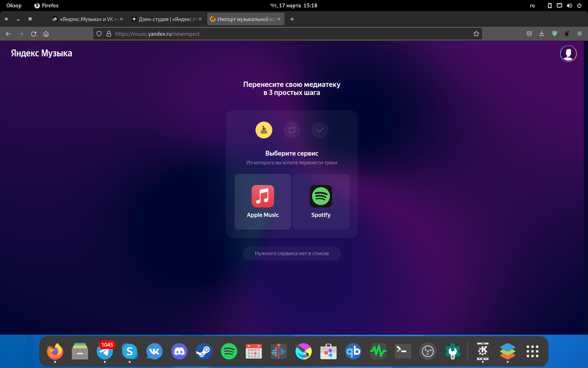Open system monitor green graph icon

378,351
